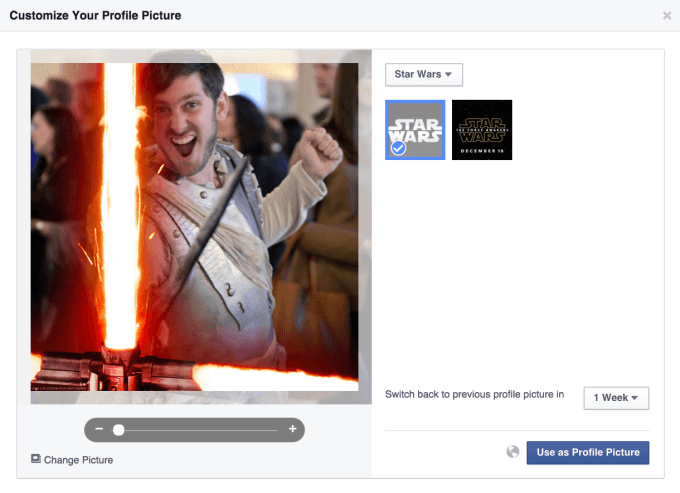This screenshot has height=493, width=680.
Task: Select the Star Wars logo frame thumbnail
Action: [415, 129]
